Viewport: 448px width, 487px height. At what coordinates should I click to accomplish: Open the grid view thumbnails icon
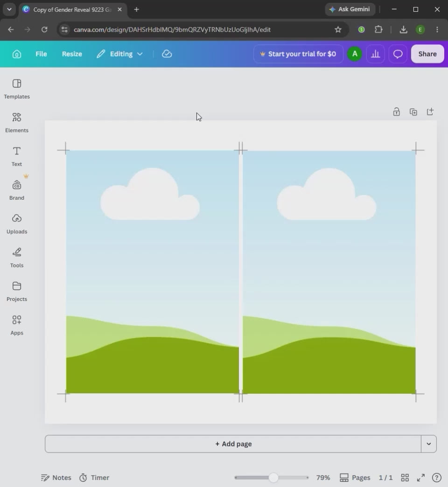[x=405, y=478]
